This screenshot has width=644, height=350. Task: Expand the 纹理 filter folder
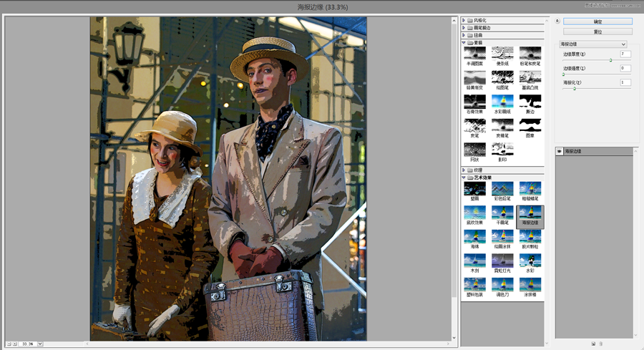click(464, 170)
